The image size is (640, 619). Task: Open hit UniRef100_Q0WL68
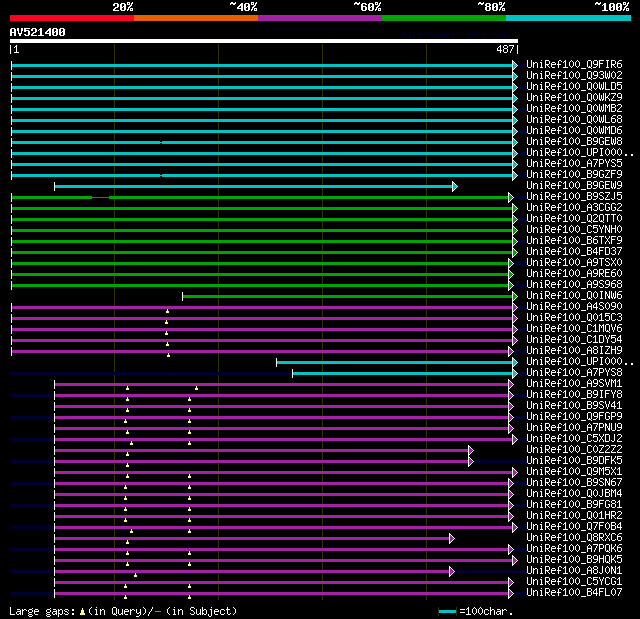click(x=574, y=120)
